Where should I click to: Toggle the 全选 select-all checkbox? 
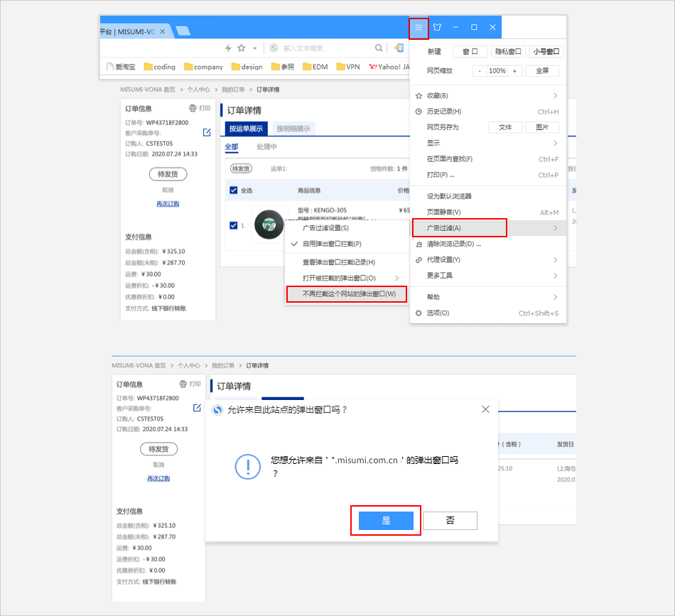[x=233, y=190]
